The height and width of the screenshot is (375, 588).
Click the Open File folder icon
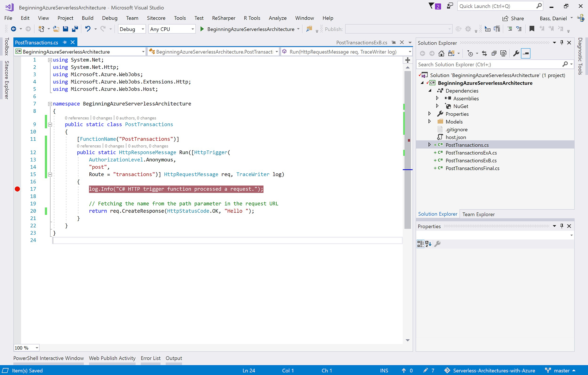[56, 29]
